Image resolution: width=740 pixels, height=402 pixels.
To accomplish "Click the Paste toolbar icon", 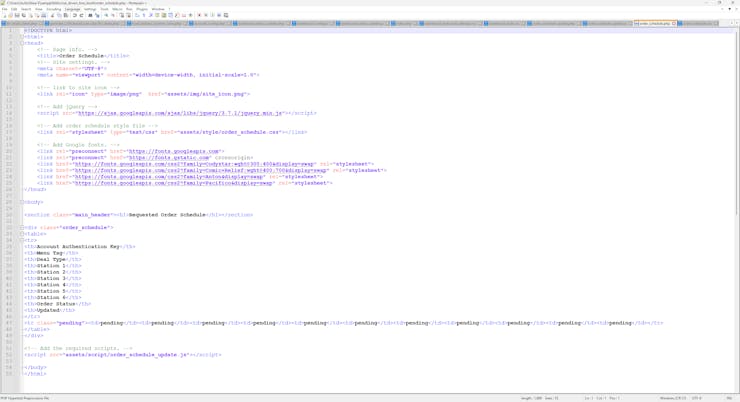I will 66,15.
